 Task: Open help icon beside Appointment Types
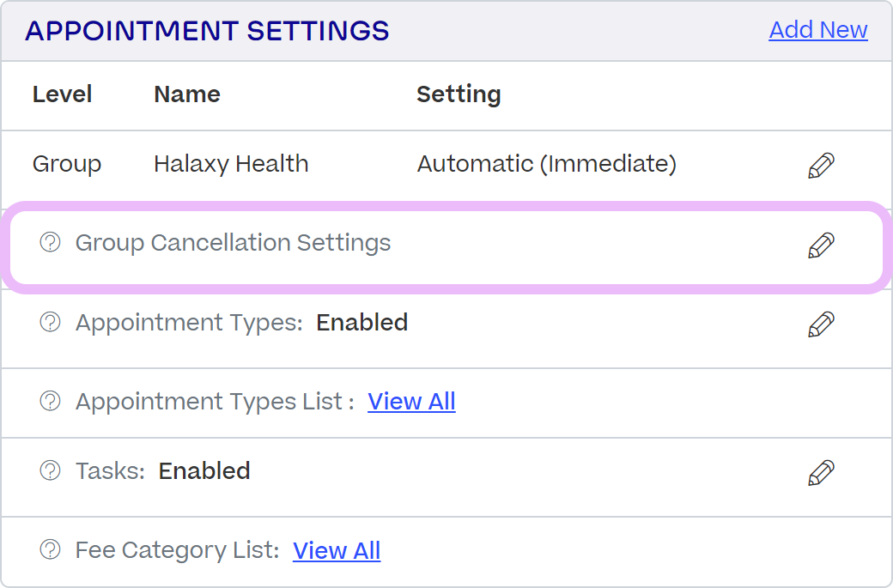(x=50, y=322)
